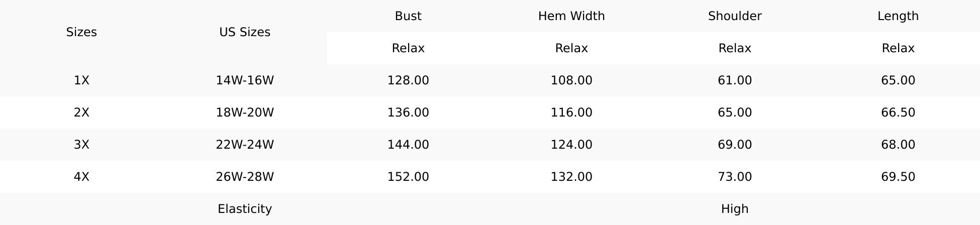Image resolution: width=980 pixels, height=225 pixels.
Task: Select the 2X size cell
Action: (x=81, y=113)
